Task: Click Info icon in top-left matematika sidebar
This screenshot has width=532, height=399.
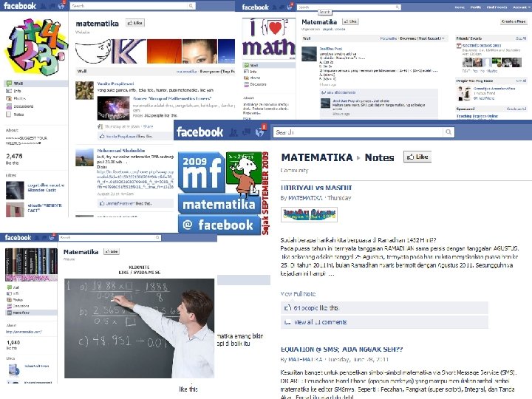Action: (9, 91)
